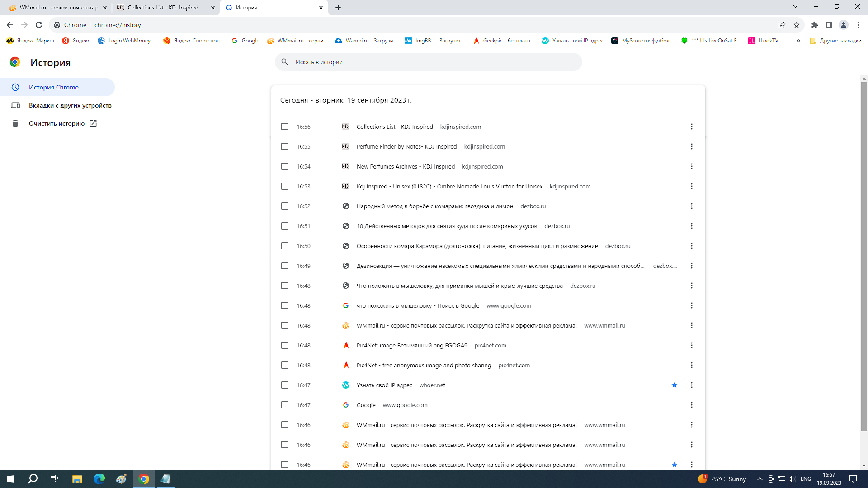Check the 16:49 Дезинсекция entry checkbox

tap(285, 266)
